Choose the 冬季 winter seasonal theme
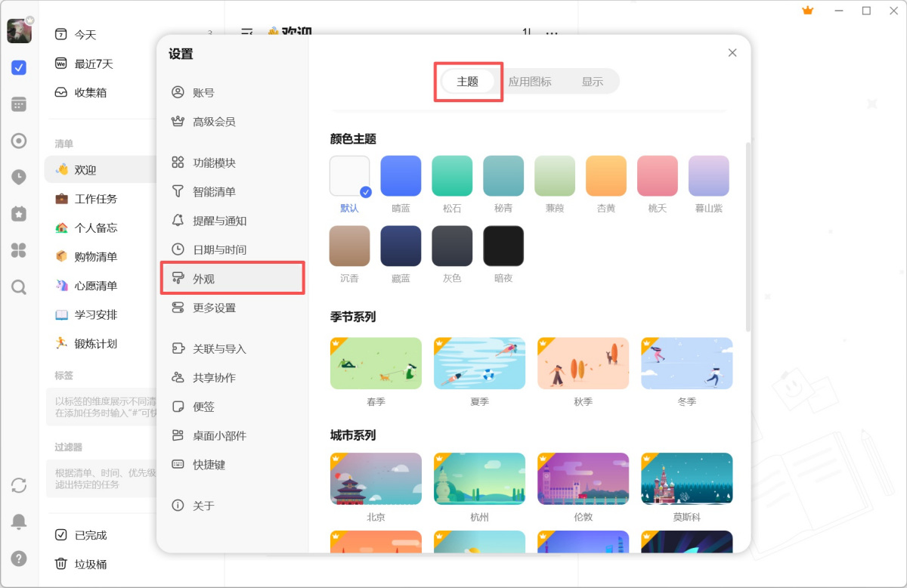The height and width of the screenshot is (588, 907). coord(686,363)
